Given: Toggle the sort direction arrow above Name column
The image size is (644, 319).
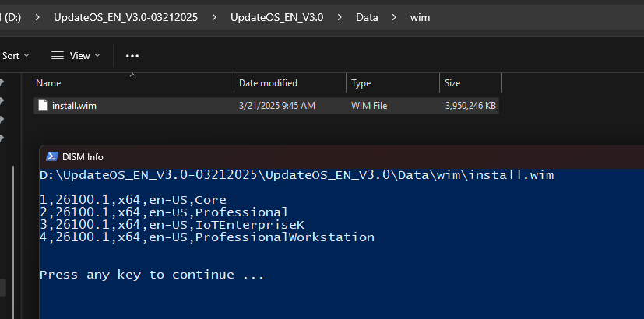Looking at the screenshot, I should tap(132, 75).
